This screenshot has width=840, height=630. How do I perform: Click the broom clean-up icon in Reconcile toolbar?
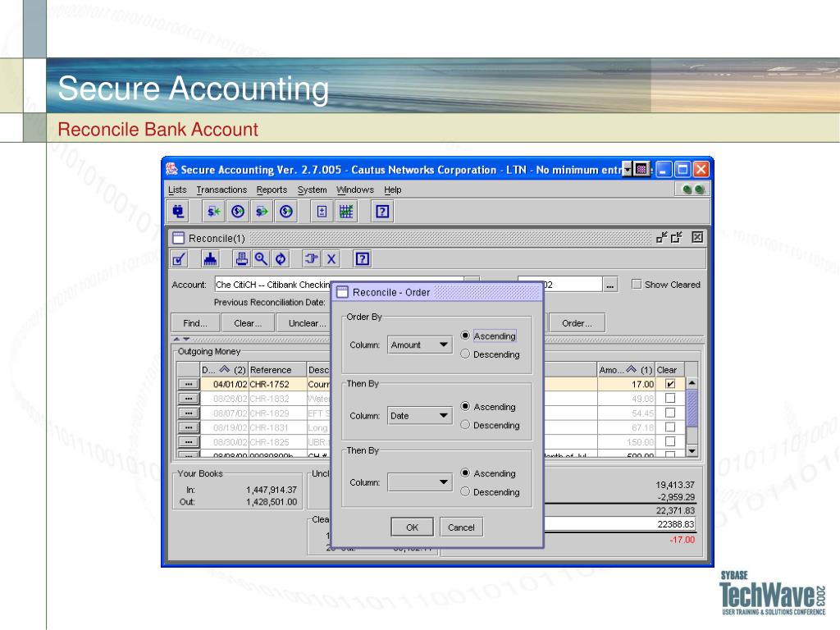[x=210, y=259]
